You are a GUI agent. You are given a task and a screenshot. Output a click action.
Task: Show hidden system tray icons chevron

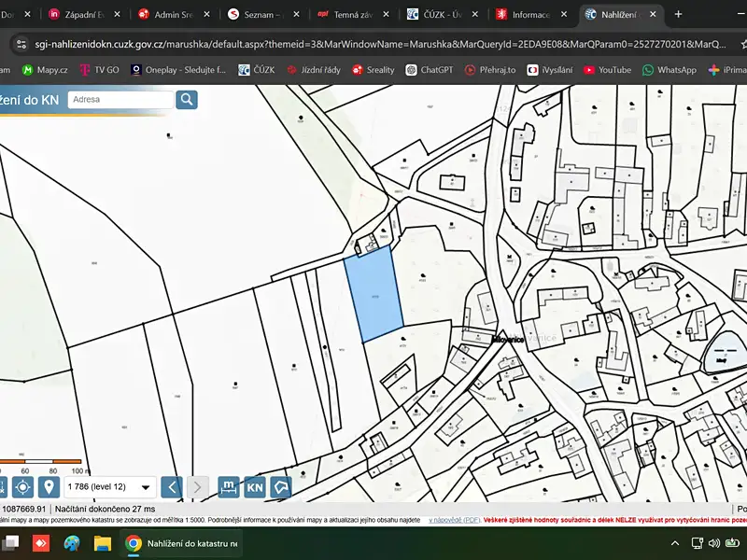click(675, 543)
